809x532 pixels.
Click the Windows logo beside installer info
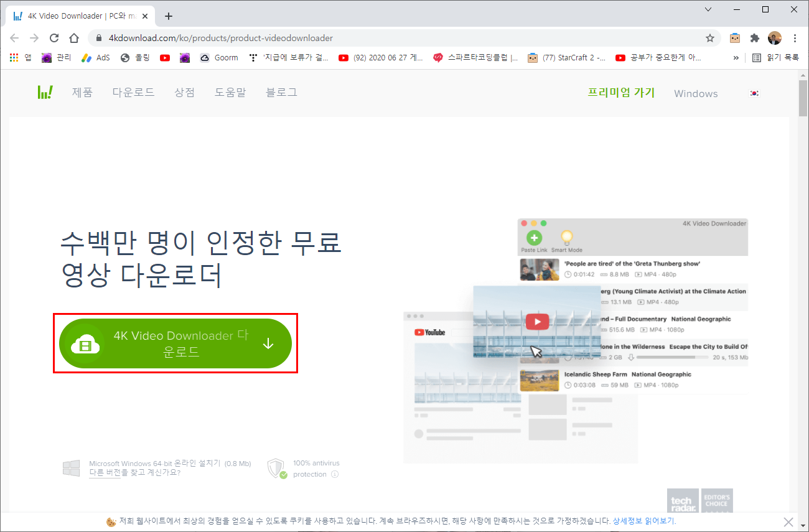point(71,468)
